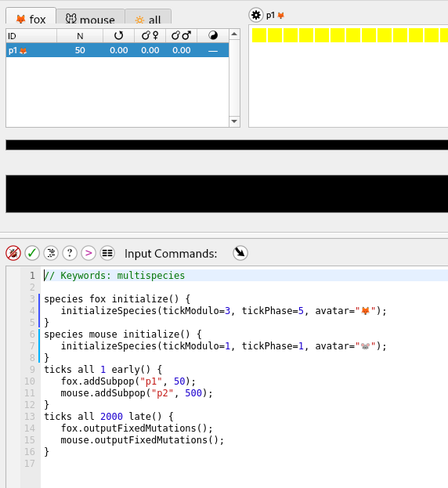Screen dimensions: 448x488
Task: Click the ticks all 1 early() line
Action: click(x=103, y=370)
